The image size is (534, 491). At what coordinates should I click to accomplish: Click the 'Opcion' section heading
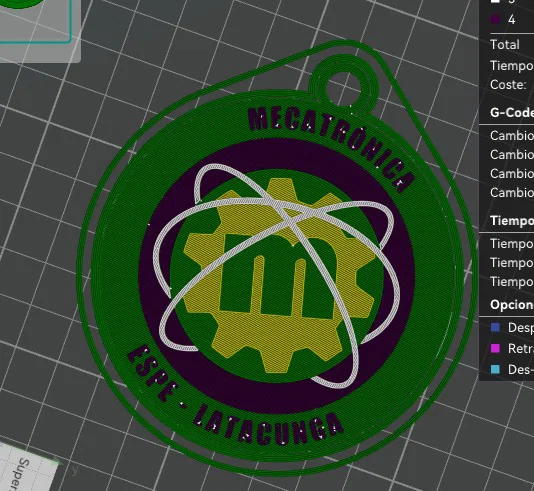512,304
